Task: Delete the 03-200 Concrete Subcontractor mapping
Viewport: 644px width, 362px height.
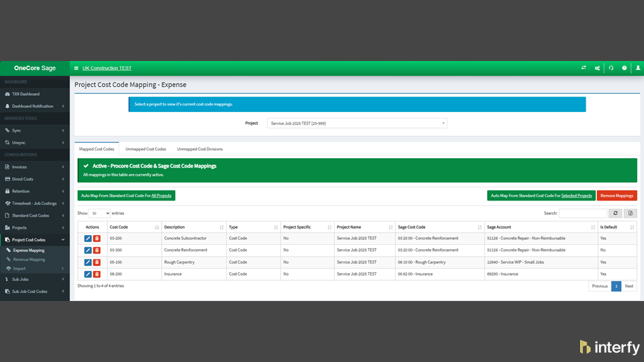Action: coord(97,239)
